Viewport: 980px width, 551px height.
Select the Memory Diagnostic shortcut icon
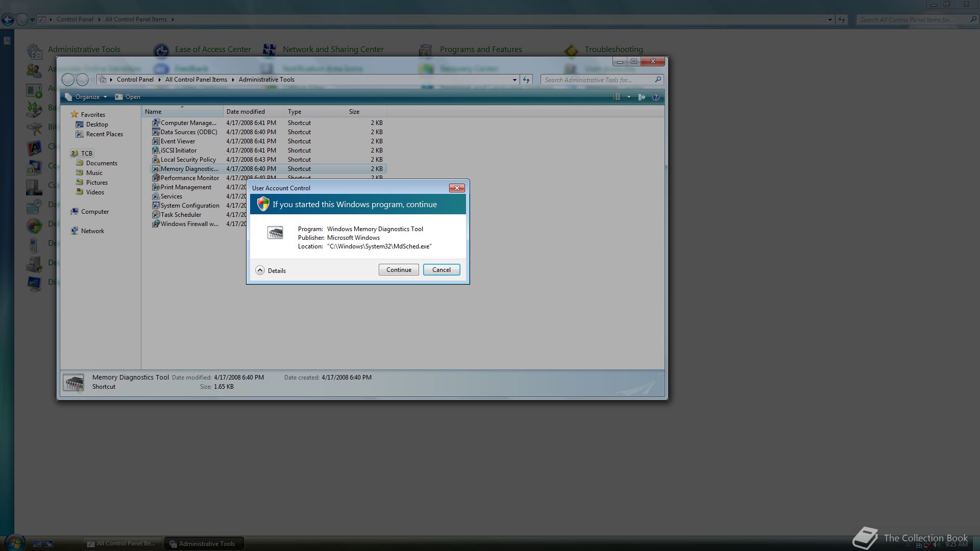click(x=156, y=169)
